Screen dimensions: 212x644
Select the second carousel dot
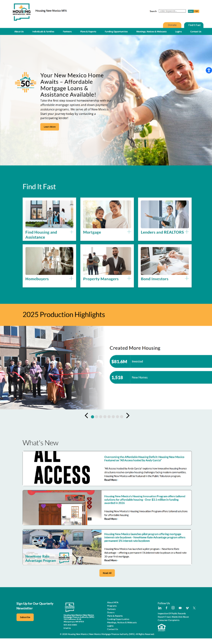[x=97, y=417]
